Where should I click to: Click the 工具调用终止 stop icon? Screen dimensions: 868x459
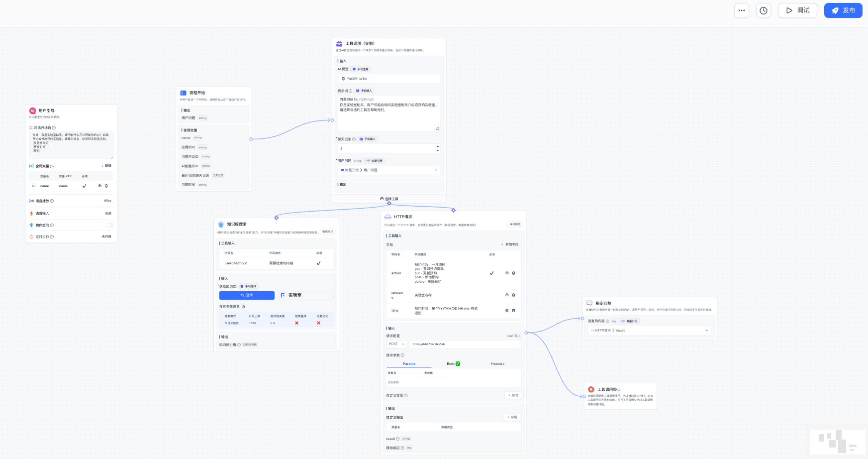coord(591,389)
